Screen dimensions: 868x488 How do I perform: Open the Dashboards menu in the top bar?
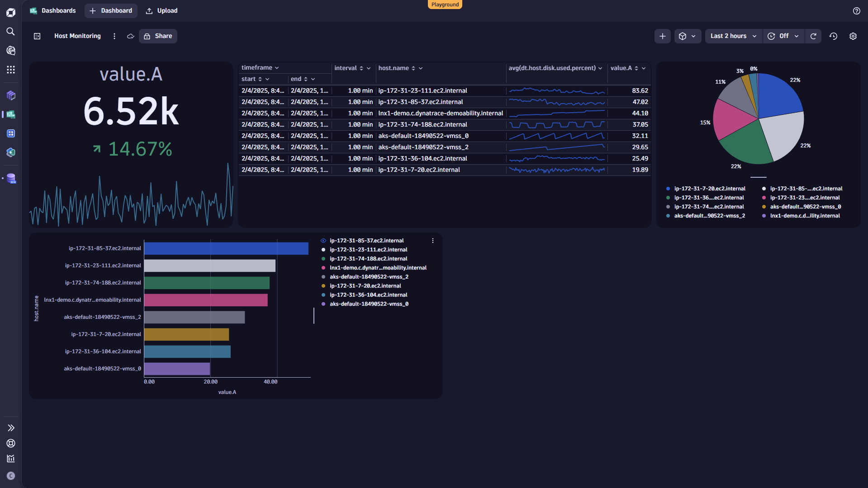click(x=52, y=10)
